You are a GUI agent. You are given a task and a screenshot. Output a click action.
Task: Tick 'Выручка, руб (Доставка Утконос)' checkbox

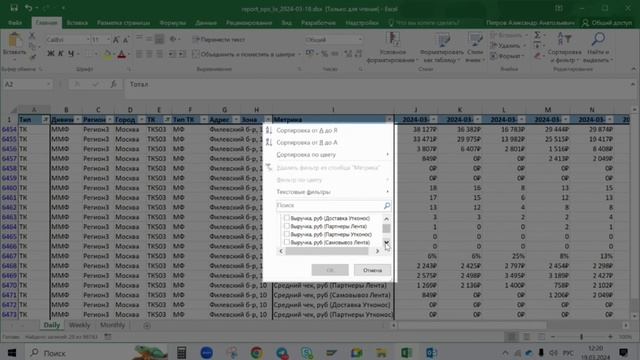pos(287,218)
